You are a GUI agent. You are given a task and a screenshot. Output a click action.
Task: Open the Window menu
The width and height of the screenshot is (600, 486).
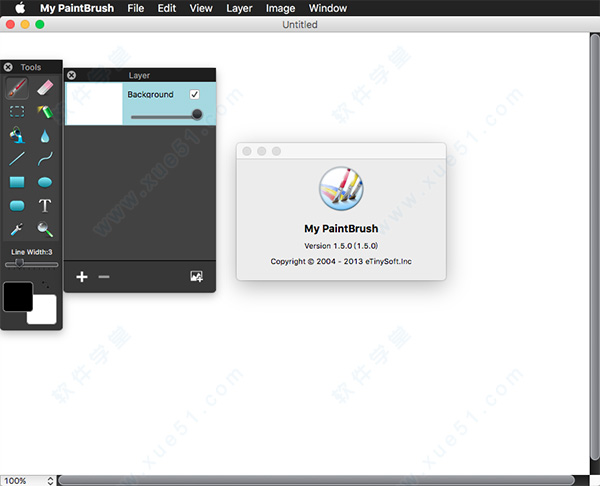pyautogui.click(x=328, y=8)
